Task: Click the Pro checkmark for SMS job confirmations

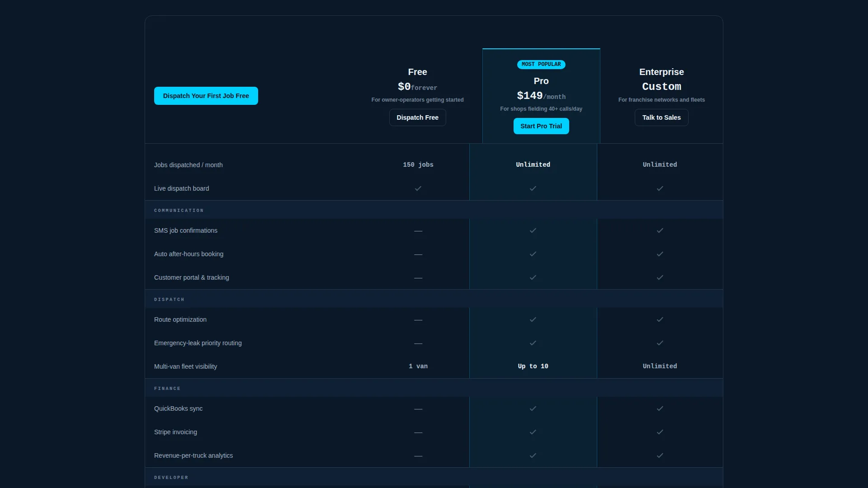Action: coord(533,230)
